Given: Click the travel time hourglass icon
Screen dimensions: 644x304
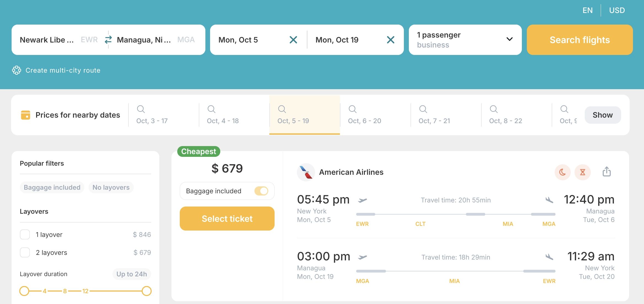Looking at the screenshot, I should pos(583,172).
